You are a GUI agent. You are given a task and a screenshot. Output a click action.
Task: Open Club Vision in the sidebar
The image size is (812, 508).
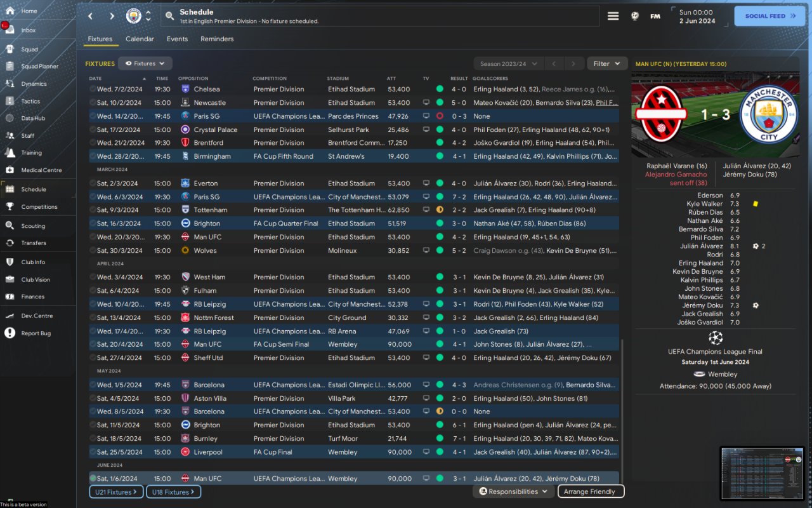(36, 279)
